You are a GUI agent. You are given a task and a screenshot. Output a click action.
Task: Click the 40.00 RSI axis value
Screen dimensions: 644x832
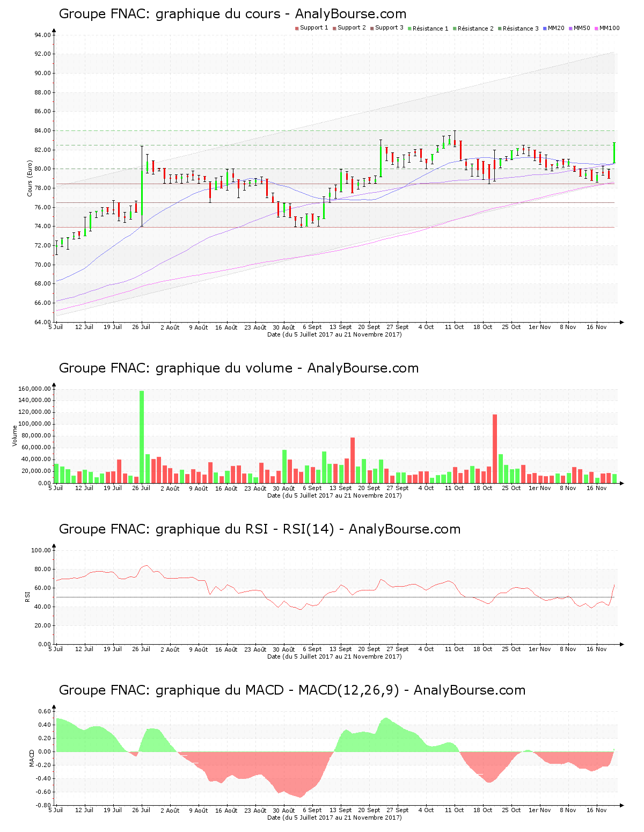pos(43,607)
